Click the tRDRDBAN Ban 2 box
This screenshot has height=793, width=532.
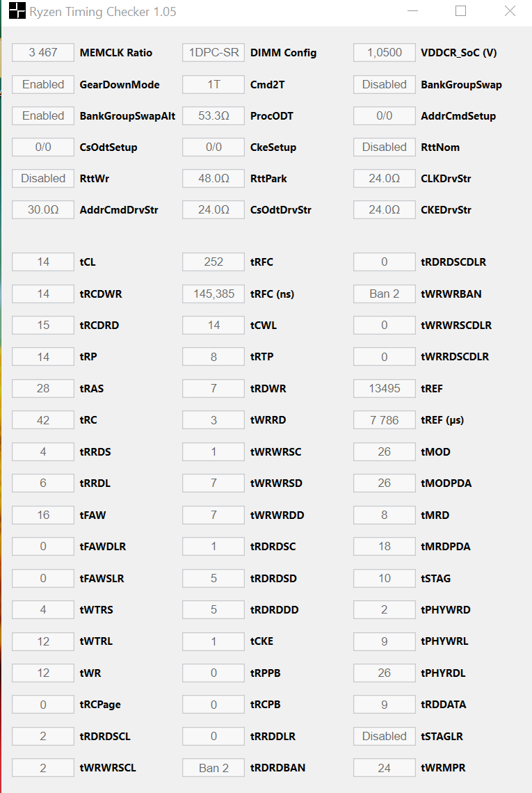[213, 768]
